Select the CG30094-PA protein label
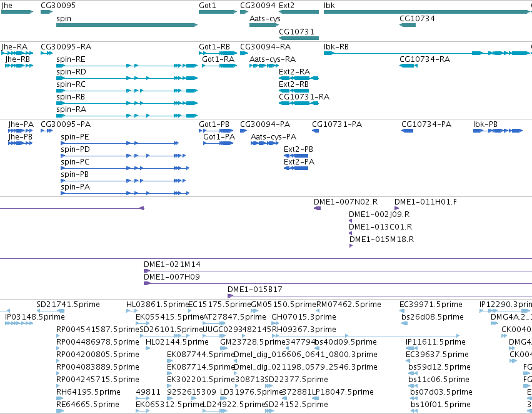 click(265, 124)
